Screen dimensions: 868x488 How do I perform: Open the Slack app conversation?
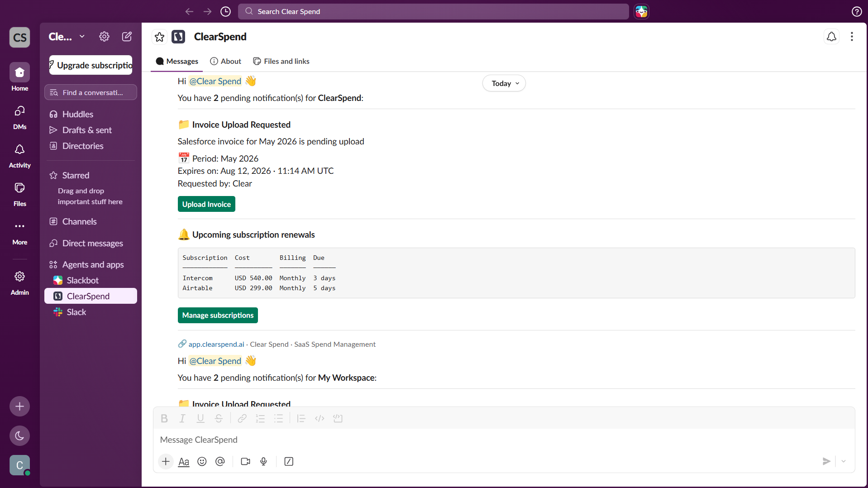(x=91, y=312)
